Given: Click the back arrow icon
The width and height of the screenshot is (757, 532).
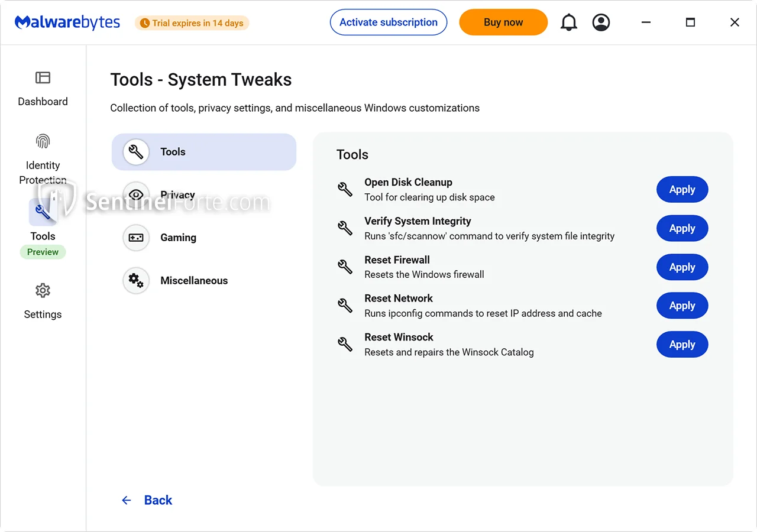Looking at the screenshot, I should coord(126,500).
